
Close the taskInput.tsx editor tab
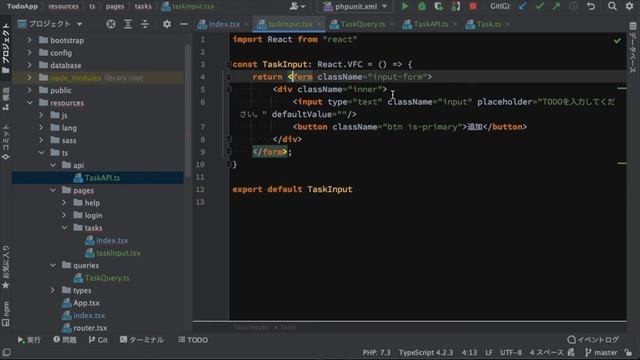320,24
